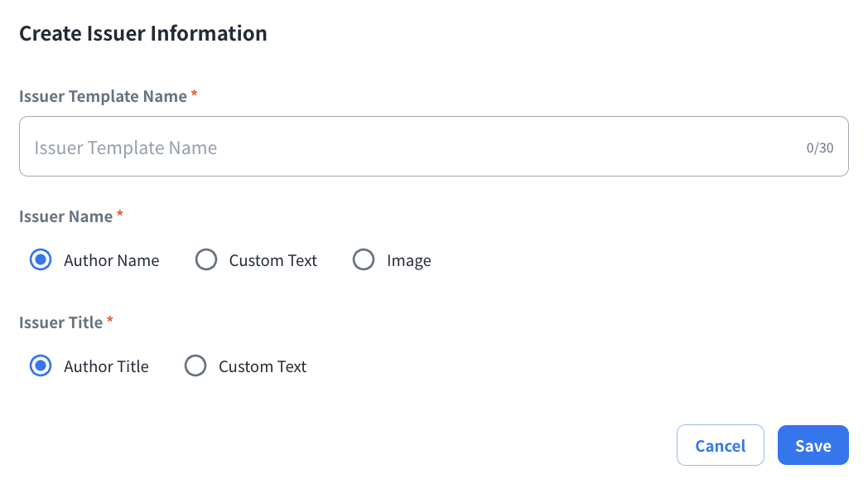Click the "Issuer Template Name" field label
The width and height of the screenshot is (868, 484).
(103, 96)
